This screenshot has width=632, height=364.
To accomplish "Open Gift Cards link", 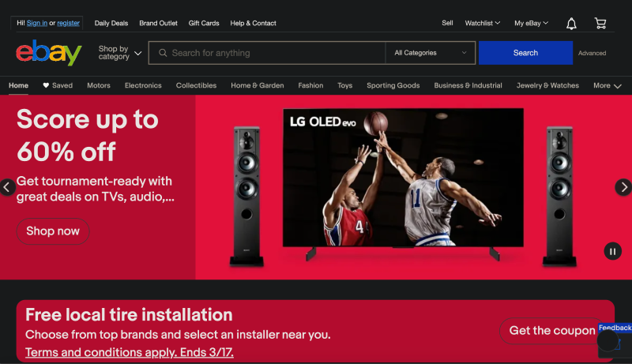I will [x=204, y=24].
